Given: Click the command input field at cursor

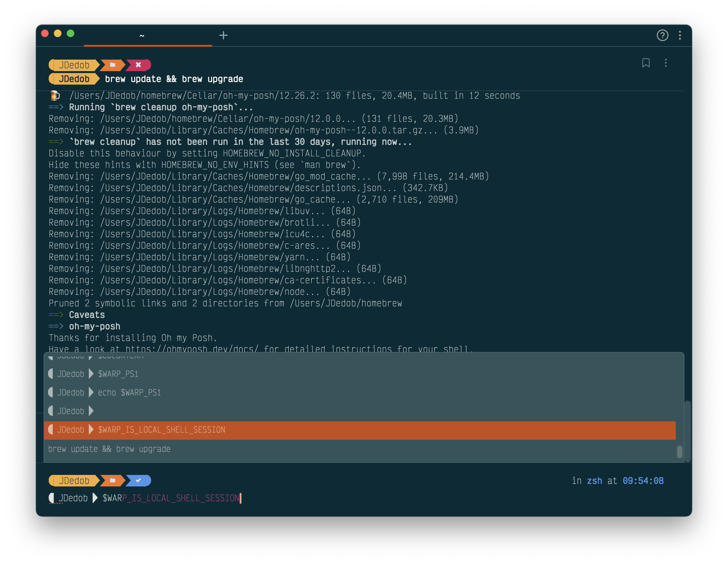Looking at the screenshot, I should pos(240,498).
